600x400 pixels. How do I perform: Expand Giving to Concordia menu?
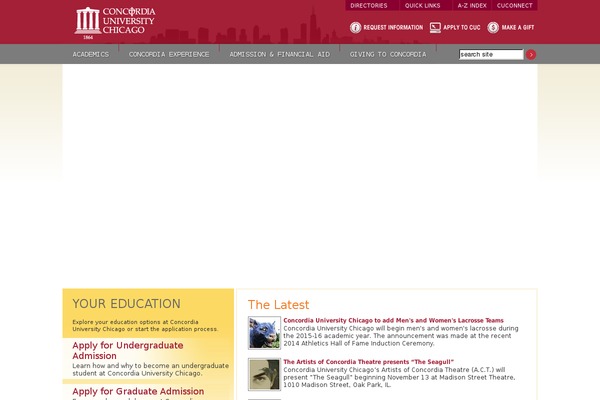[387, 54]
